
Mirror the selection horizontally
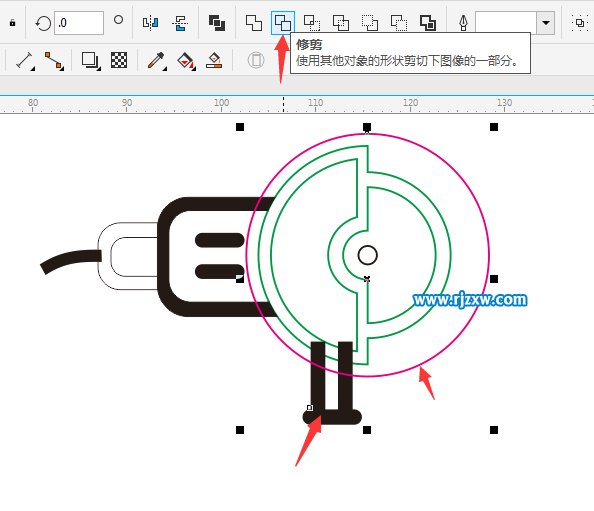[150, 23]
